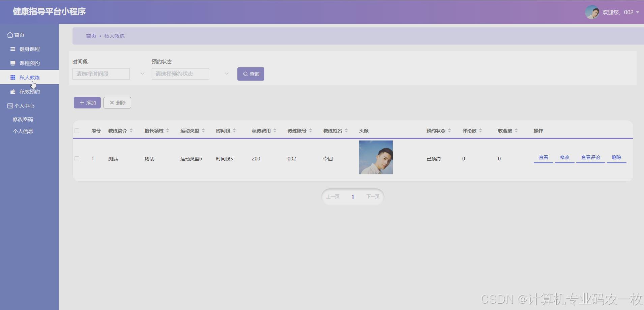
Task: Click the 查询 search button
Action: (x=251, y=73)
